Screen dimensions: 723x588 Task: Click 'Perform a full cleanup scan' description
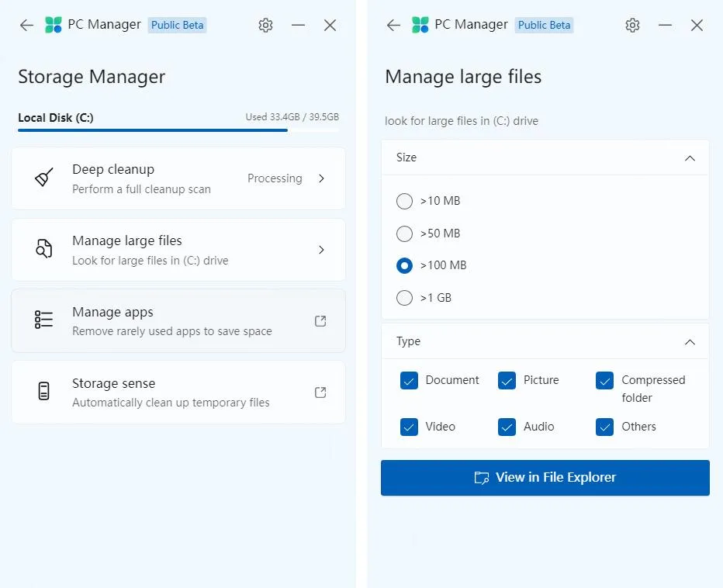(x=141, y=189)
